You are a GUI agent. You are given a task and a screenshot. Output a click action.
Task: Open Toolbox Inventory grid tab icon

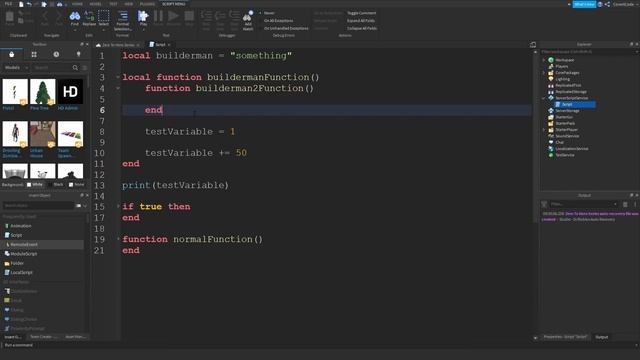(34, 54)
